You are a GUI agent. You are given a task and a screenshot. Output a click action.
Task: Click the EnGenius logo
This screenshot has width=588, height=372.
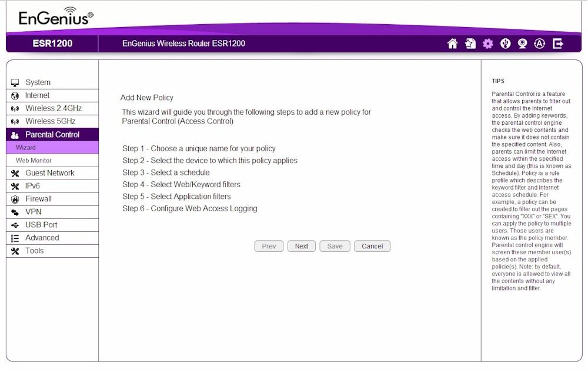point(56,16)
